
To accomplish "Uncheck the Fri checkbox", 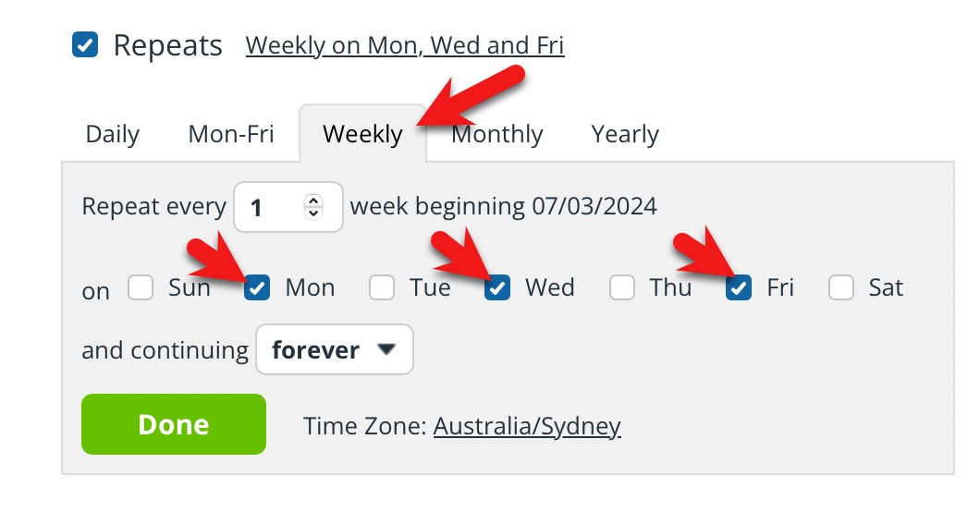I will [x=739, y=287].
